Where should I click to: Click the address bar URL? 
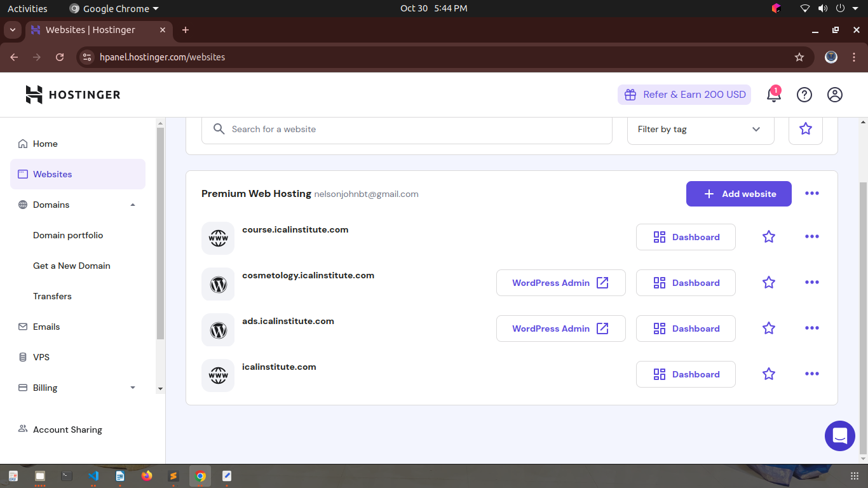tap(163, 57)
